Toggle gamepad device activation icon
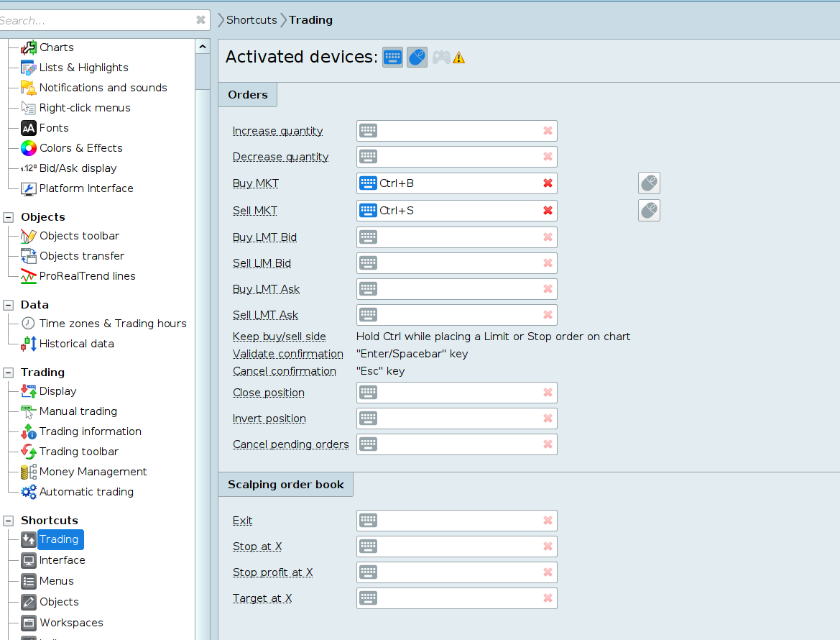The height and width of the screenshot is (640, 840). (x=441, y=58)
